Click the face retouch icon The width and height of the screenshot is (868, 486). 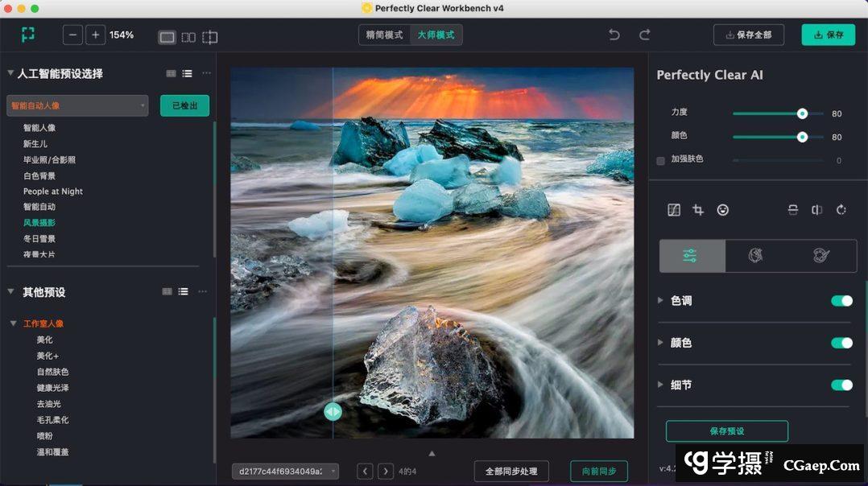click(723, 210)
